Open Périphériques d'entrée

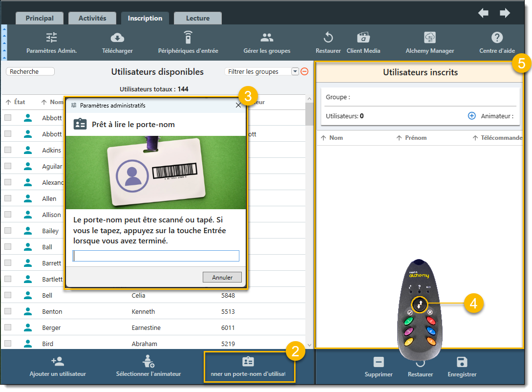[188, 43]
